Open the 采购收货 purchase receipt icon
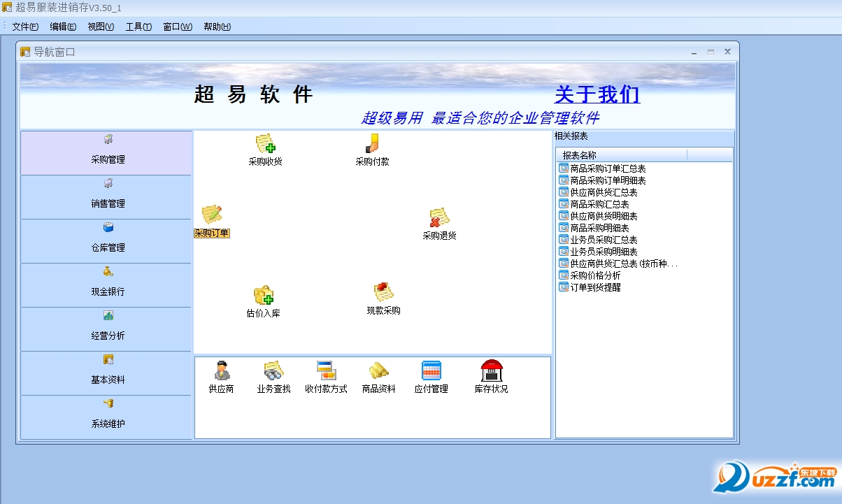 [x=265, y=150]
